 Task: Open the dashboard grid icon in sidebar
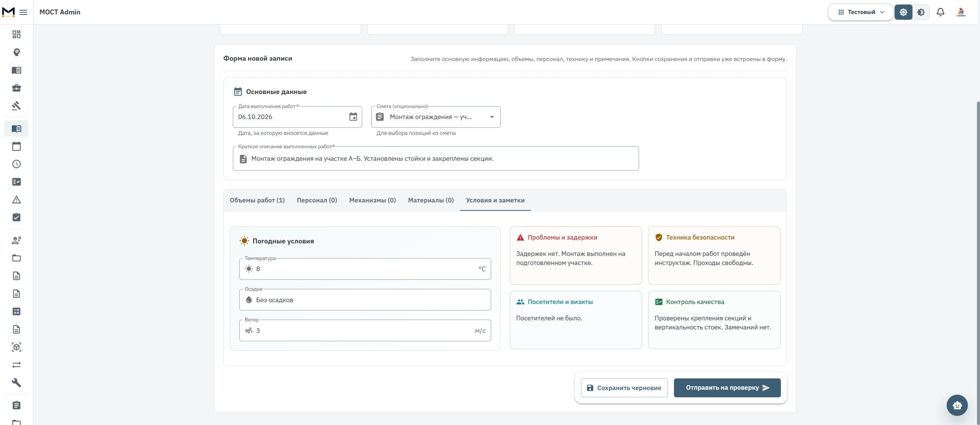pyautogui.click(x=16, y=35)
